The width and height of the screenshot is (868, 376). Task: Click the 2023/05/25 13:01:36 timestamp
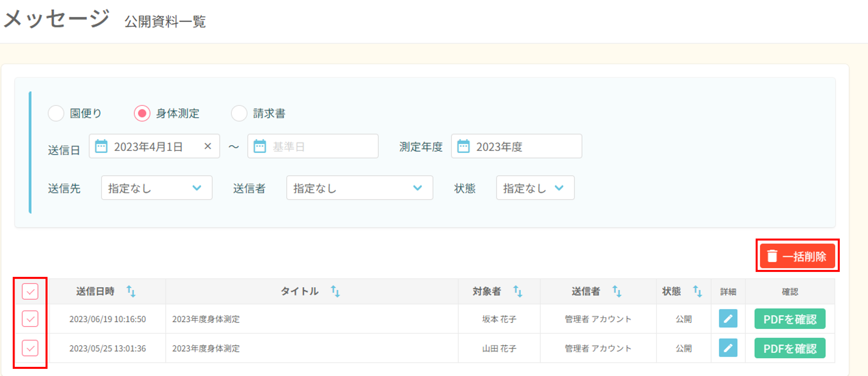108,348
